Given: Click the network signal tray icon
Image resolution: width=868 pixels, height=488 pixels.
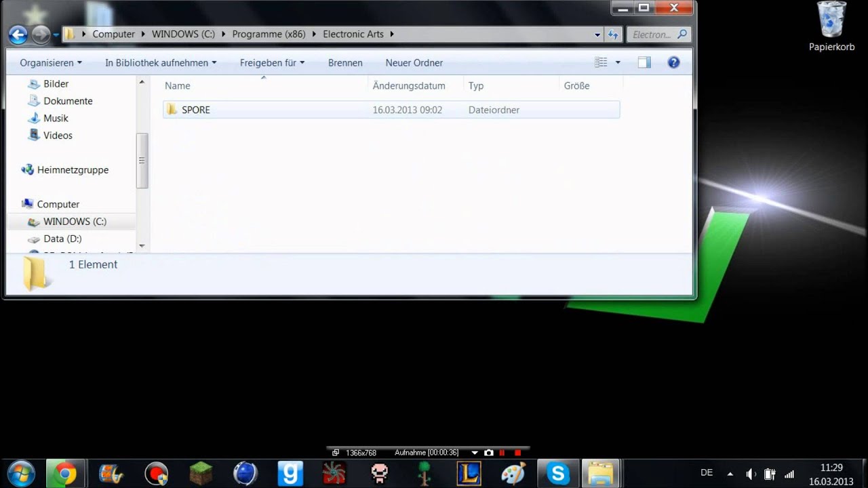Looking at the screenshot, I should pyautogui.click(x=789, y=474).
